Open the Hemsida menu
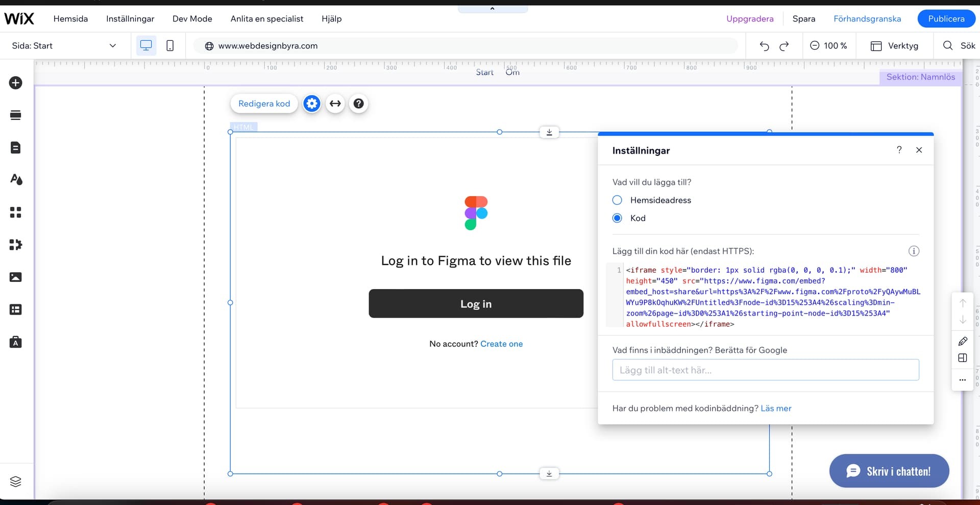 pyautogui.click(x=70, y=19)
